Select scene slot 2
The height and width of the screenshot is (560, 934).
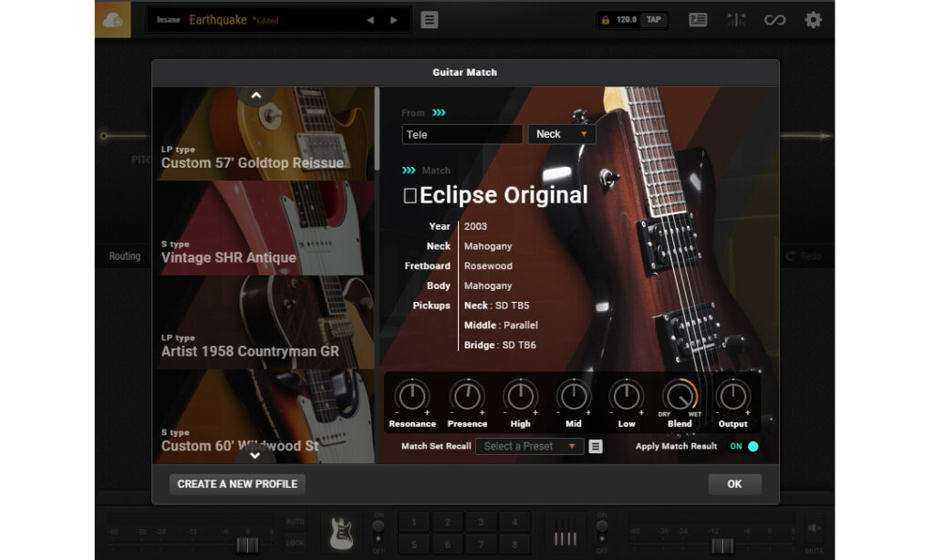click(447, 522)
